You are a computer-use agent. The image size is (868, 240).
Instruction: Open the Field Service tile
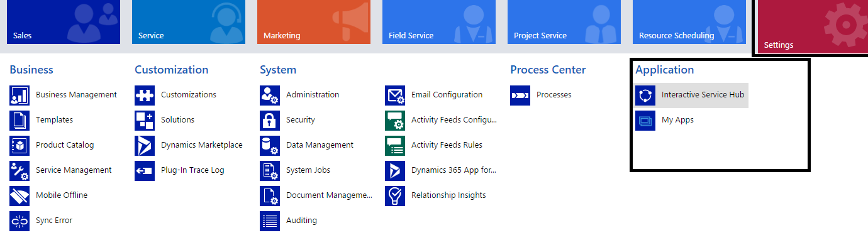(x=439, y=22)
